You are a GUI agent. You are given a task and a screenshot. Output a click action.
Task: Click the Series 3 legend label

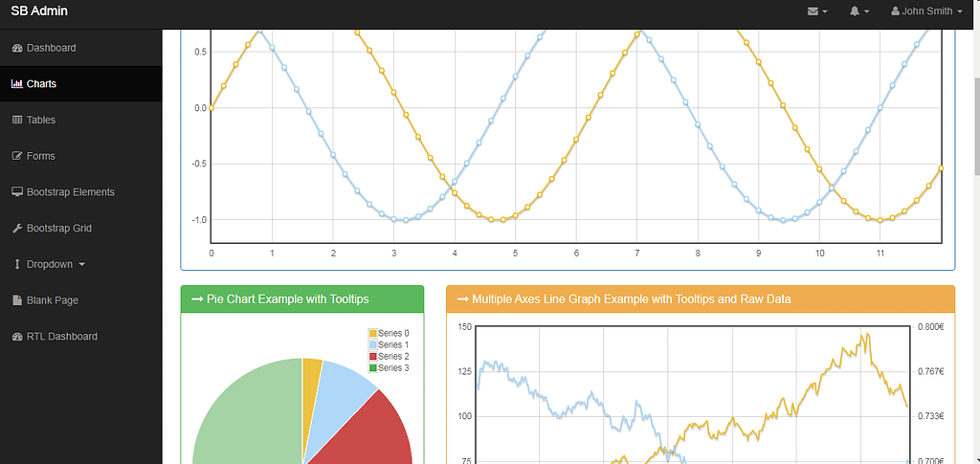393,368
